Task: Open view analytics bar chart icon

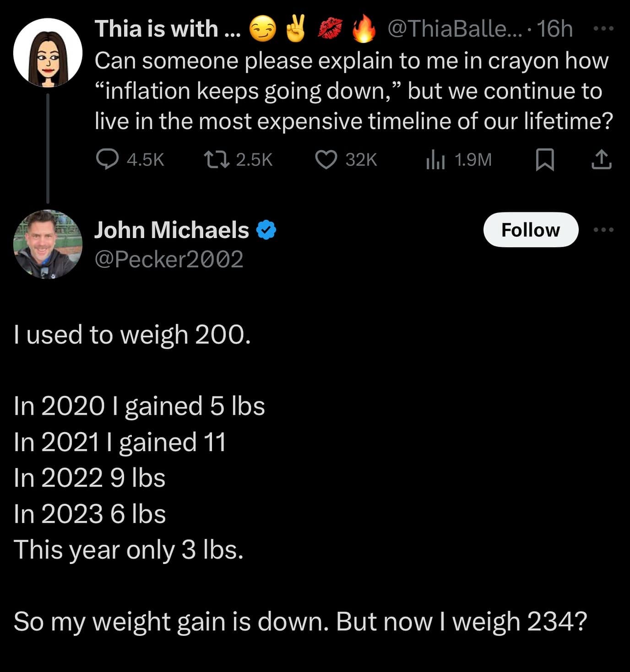Action: pos(435,160)
